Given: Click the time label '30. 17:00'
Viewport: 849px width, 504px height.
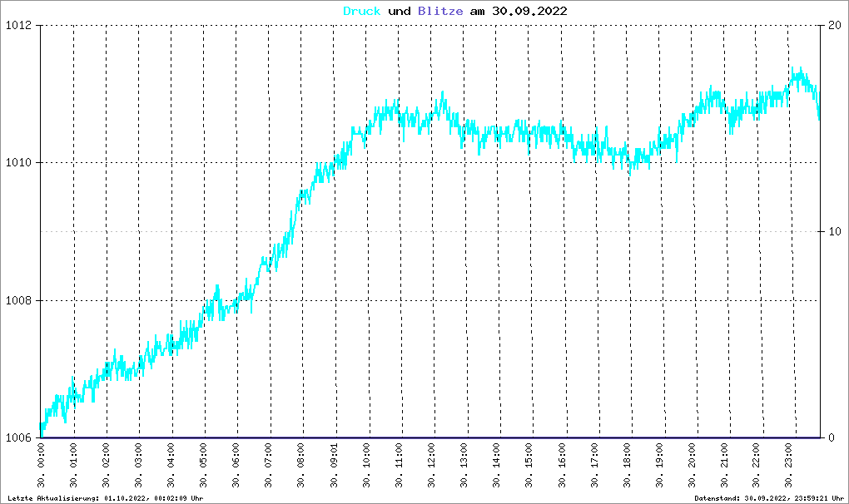Looking at the screenshot, I should 594,466.
